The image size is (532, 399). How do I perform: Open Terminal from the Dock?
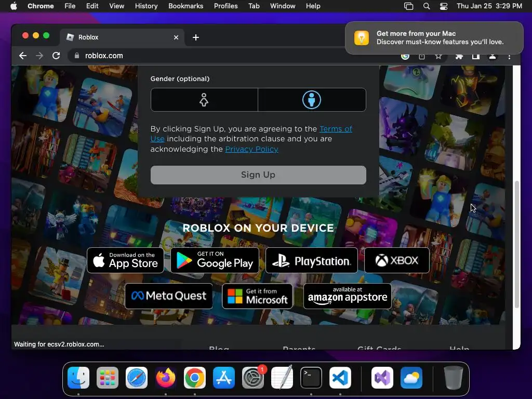coord(311,378)
